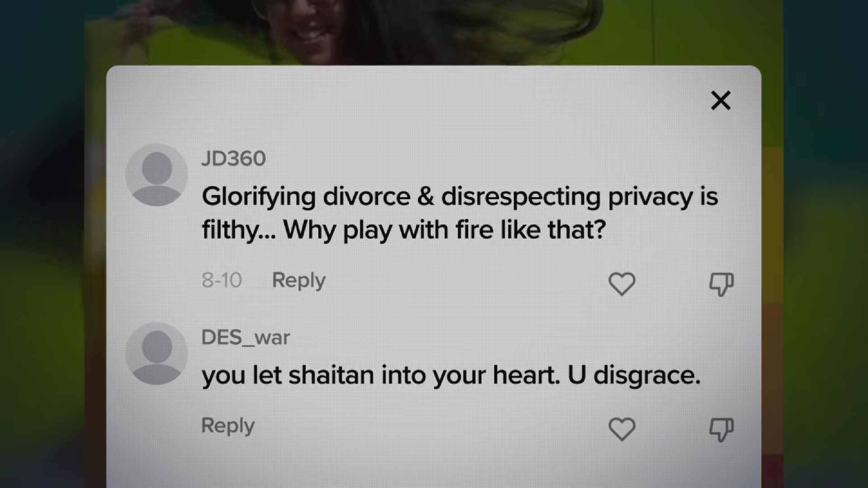Viewport: 868px width, 488px height.
Task: Click the blurred video area left of the panel
Action: [50, 271]
